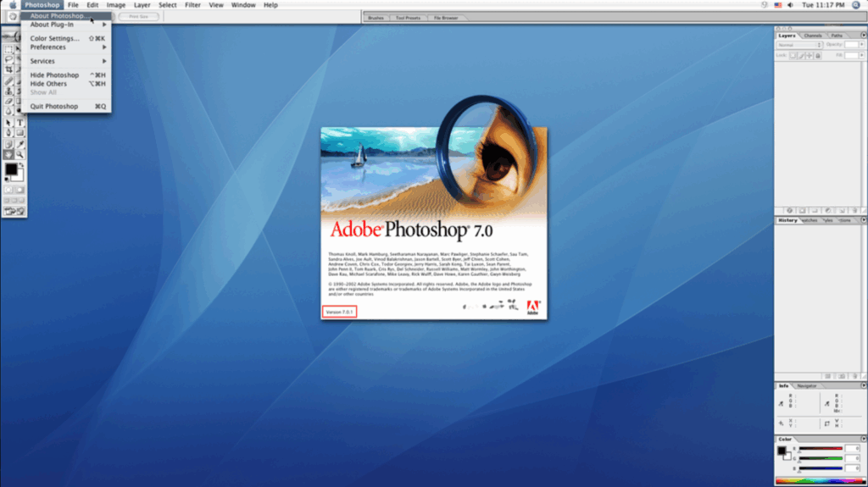Click the Print Size button
This screenshot has height=487, width=868.
pyautogui.click(x=138, y=17)
